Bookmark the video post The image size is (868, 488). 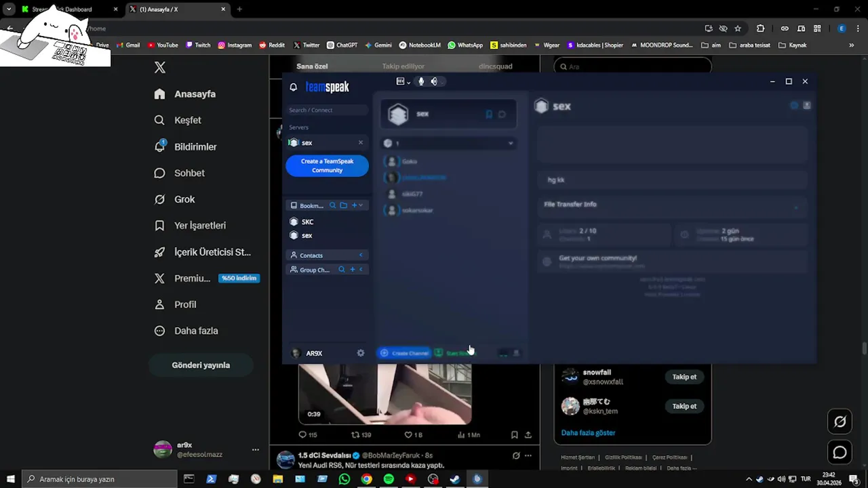[x=514, y=434]
